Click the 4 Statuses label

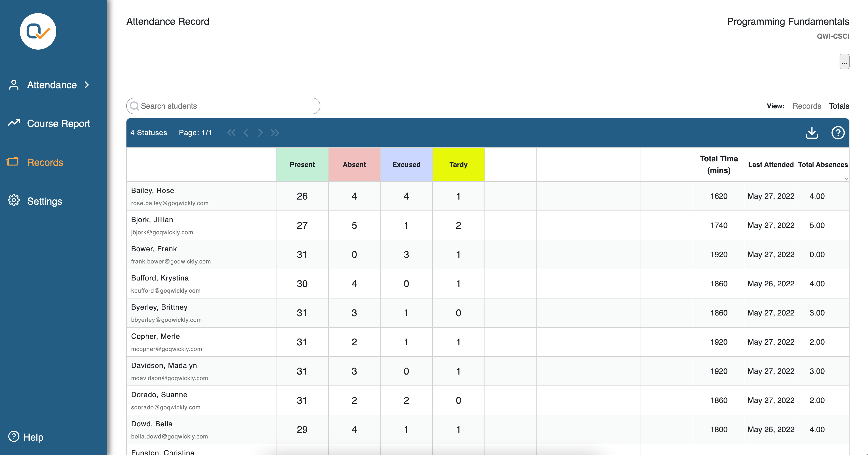[149, 132]
